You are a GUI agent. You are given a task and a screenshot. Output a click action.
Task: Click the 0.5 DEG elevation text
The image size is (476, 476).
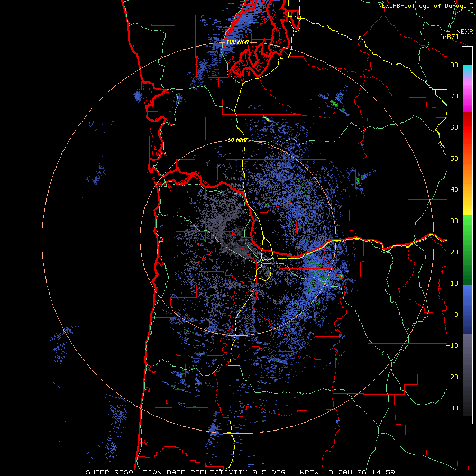(269, 472)
